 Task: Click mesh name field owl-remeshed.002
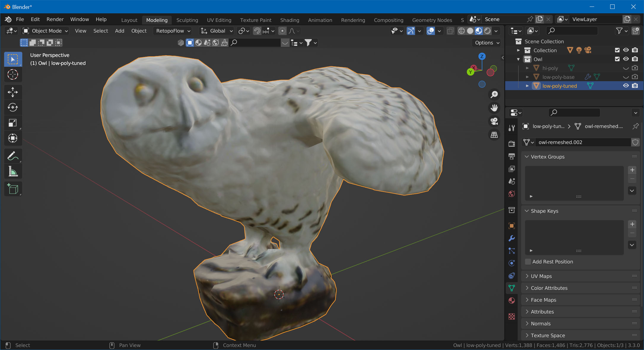(583, 142)
